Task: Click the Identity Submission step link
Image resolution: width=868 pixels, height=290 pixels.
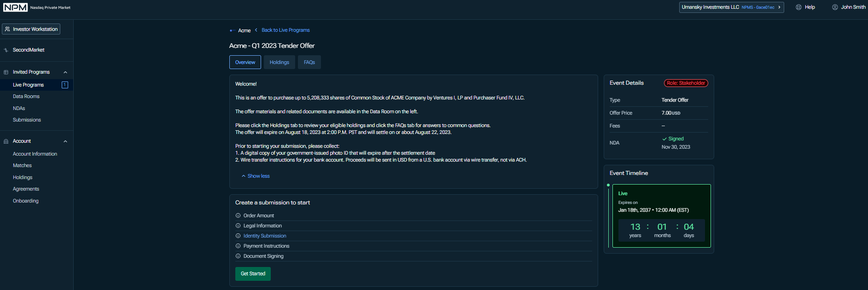Action: [265, 236]
